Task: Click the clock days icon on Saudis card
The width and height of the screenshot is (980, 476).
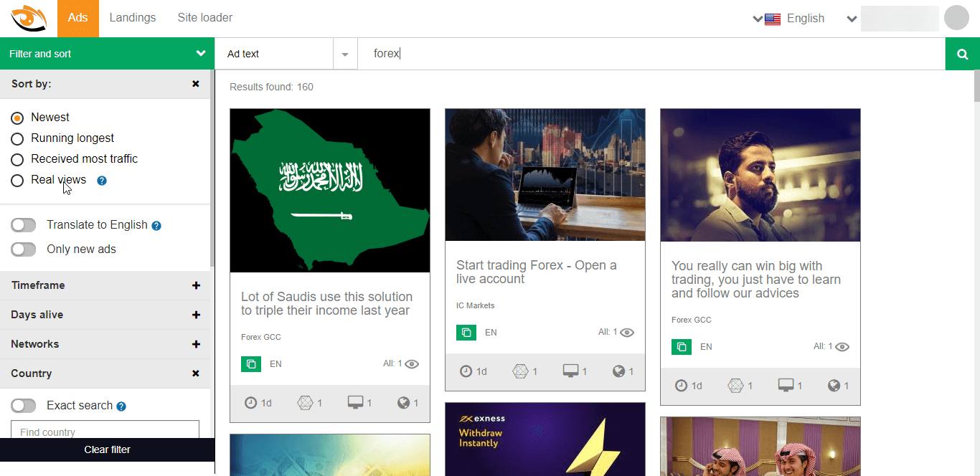Action: pyautogui.click(x=250, y=403)
